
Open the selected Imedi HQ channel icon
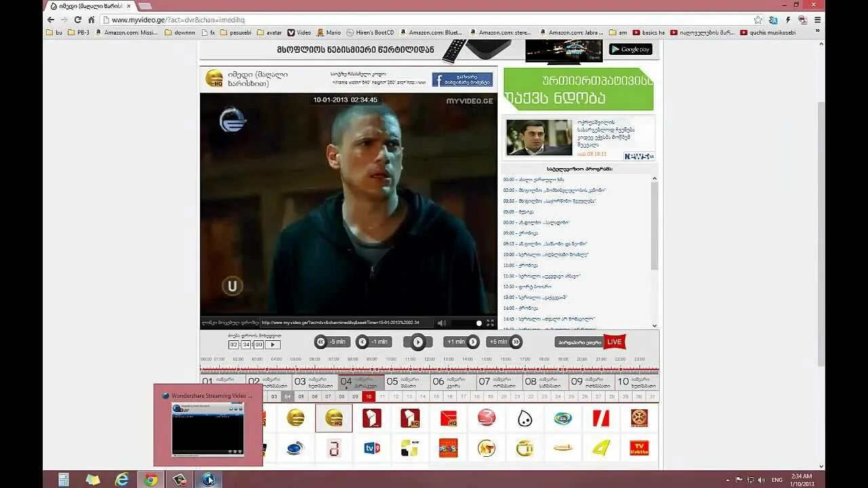pos(334,418)
